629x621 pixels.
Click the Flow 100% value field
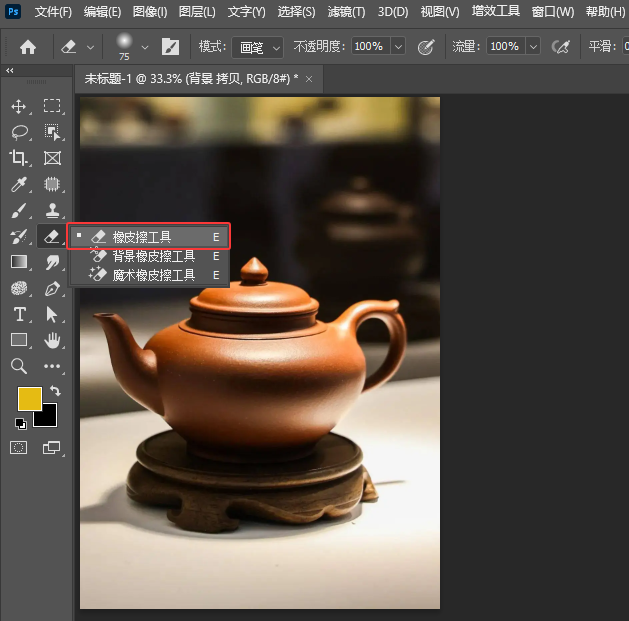(x=505, y=47)
